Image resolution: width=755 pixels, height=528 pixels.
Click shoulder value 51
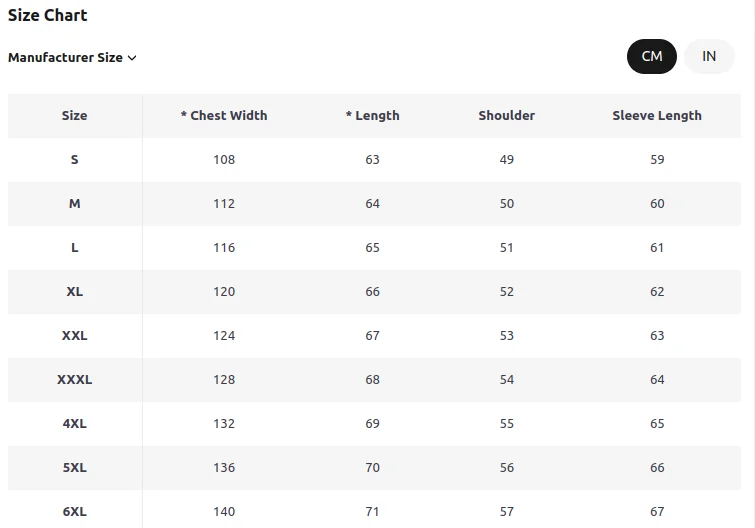507,248
